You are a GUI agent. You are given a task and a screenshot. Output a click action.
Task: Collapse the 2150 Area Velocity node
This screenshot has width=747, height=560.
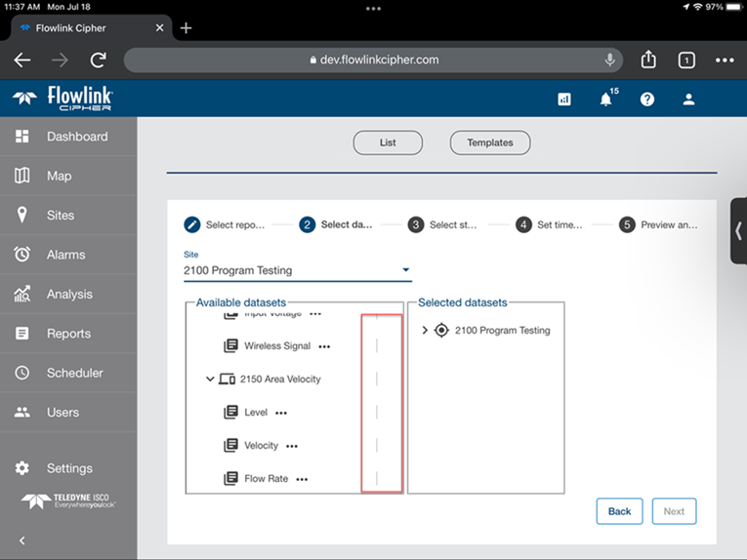click(x=210, y=380)
